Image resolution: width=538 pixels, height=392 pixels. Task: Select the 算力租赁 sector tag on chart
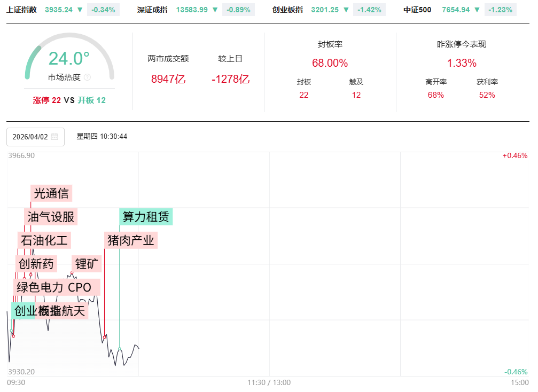tap(146, 216)
